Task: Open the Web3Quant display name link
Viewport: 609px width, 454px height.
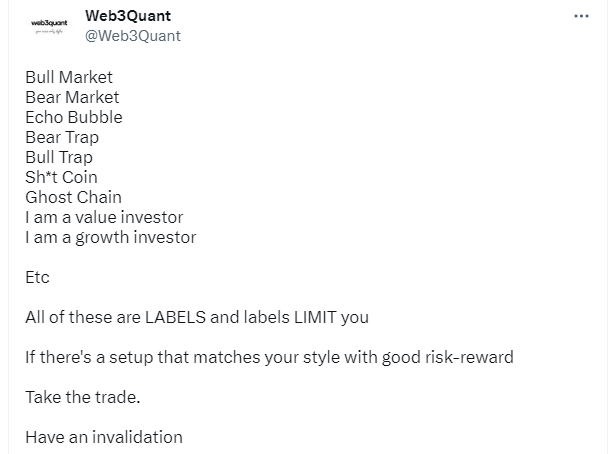Action: [128, 16]
